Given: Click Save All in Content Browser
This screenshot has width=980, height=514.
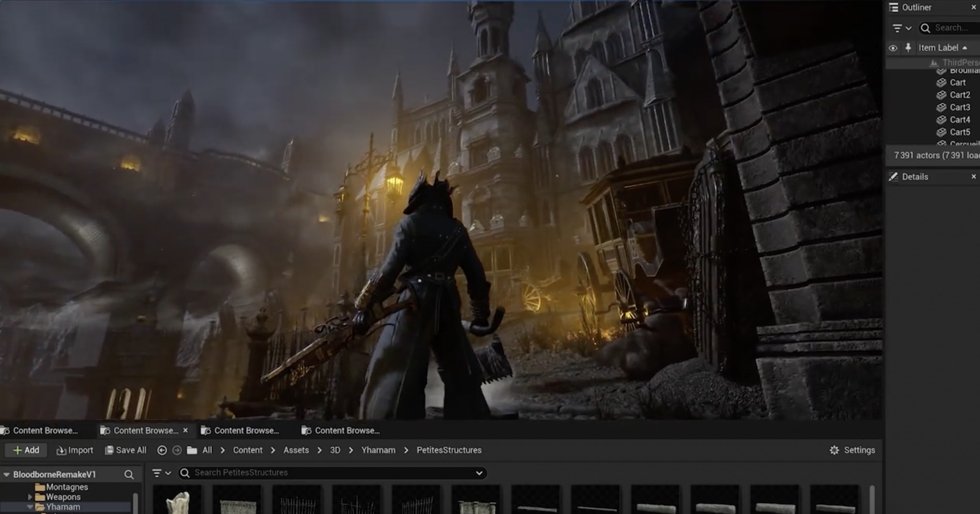Looking at the screenshot, I should tap(126, 450).
